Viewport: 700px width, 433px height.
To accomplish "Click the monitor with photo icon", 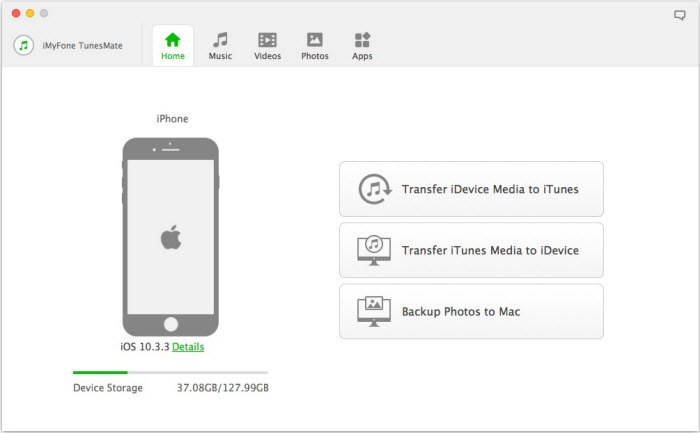I will pos(374,312).
